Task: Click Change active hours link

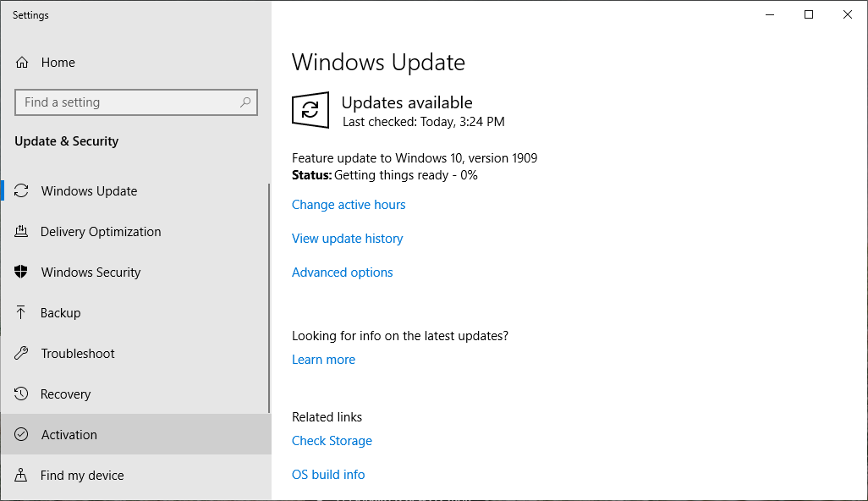Action: [x=349, y=205]
